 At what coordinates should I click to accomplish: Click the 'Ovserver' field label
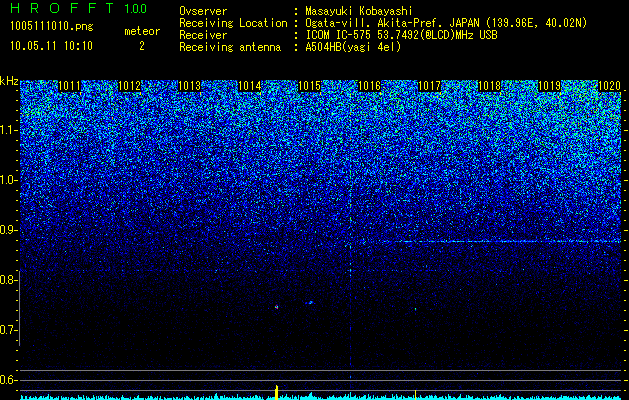[203, 11]
